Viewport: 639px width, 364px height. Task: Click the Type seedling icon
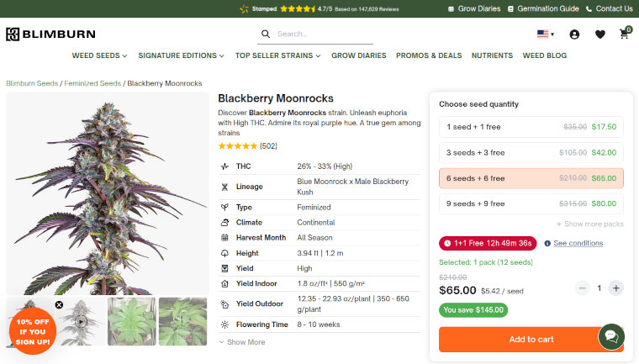tap(224, 207)
